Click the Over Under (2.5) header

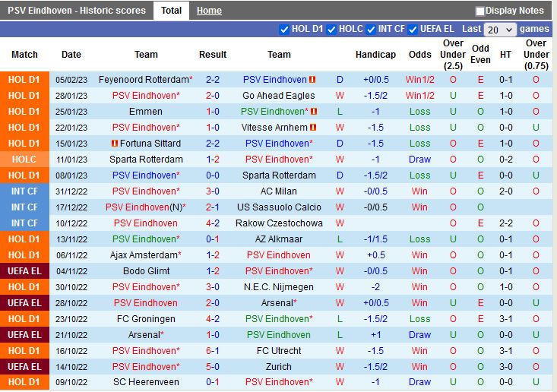tap(453, 55)
